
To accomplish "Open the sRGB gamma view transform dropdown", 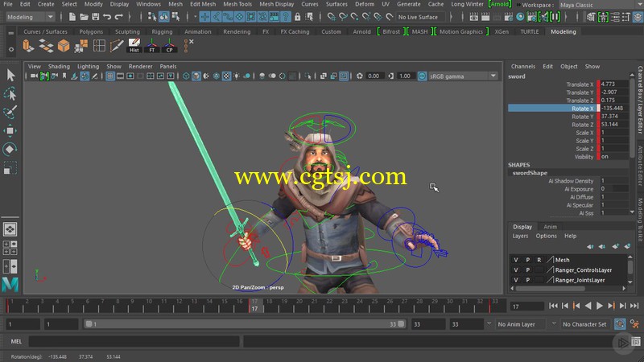I will (463, 76).
